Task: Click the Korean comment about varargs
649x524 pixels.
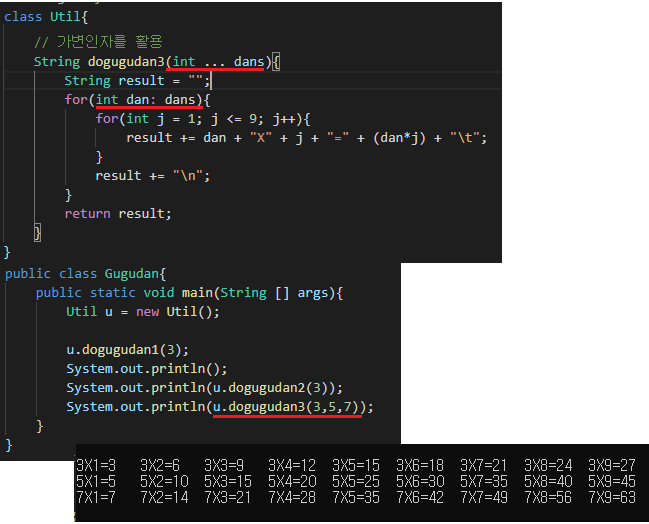Action: click(x=98, y=41)
